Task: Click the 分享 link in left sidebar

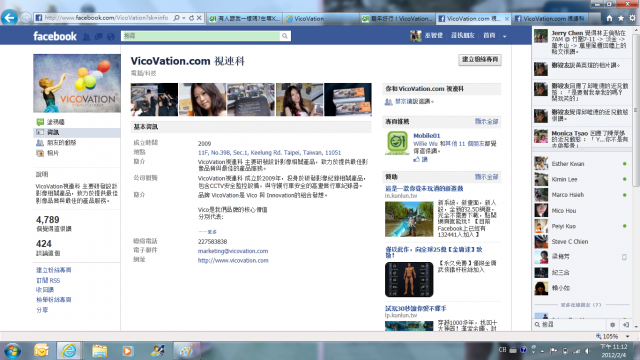Action: coord(42,310)
